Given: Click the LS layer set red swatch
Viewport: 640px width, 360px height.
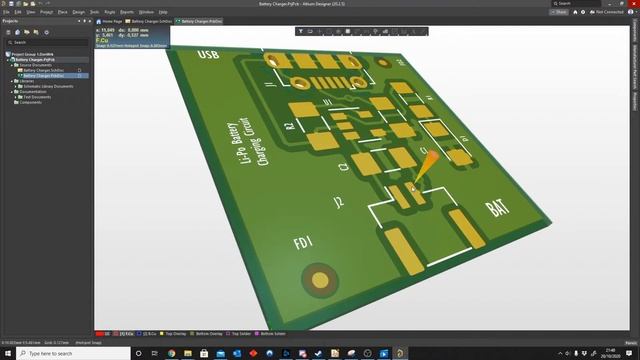Looking at the screenshot, I should 100,334.
